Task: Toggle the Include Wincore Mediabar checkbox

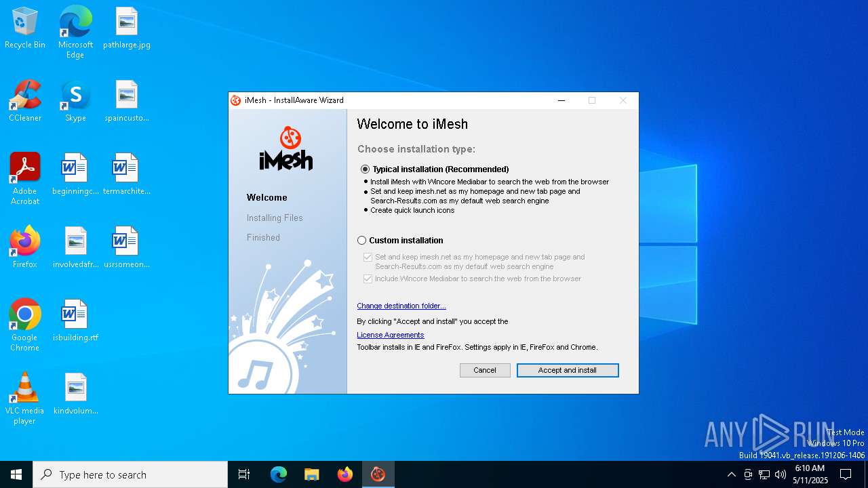Action: click(368, 279)
